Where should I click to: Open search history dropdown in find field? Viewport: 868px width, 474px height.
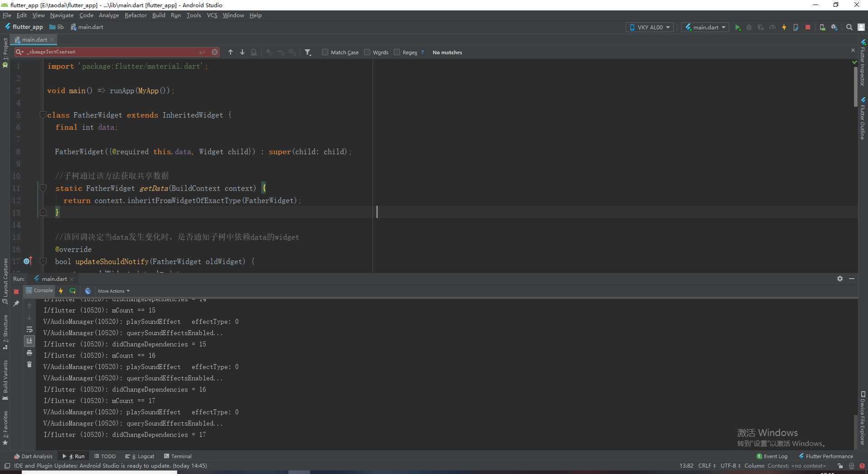tap(19, 52)
